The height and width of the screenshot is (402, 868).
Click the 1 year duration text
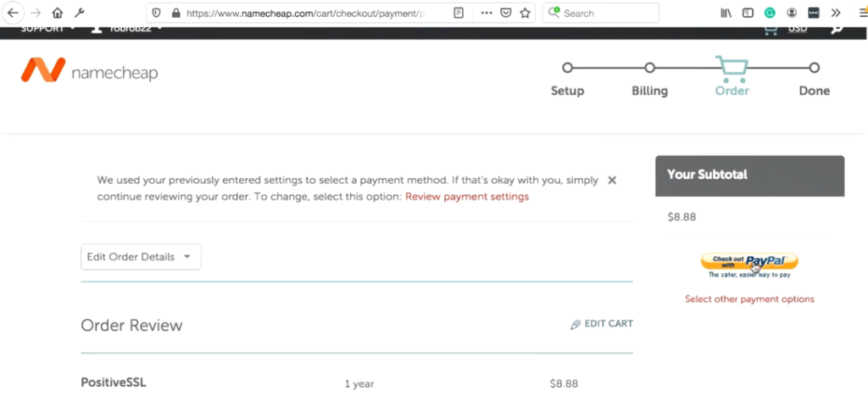359,383
